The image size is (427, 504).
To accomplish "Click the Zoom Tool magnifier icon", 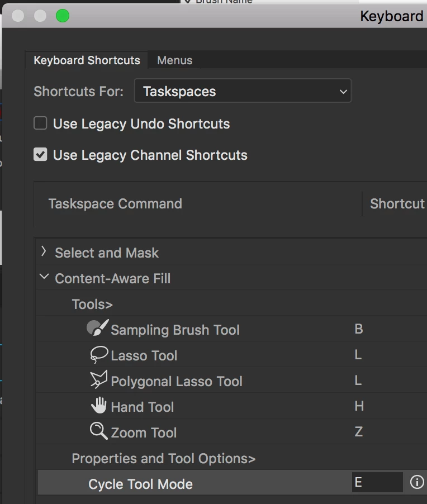I will [x=98, y=431].
